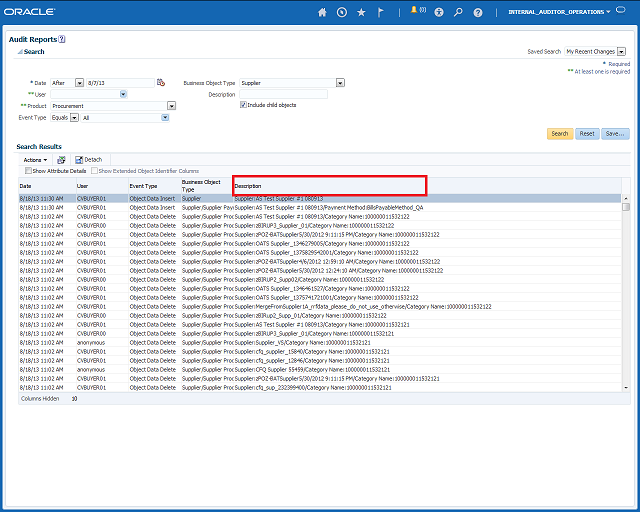The image size is (640, 512).
Task: Open the Accessibility settings icon
Action: click(x=439, y=12)
